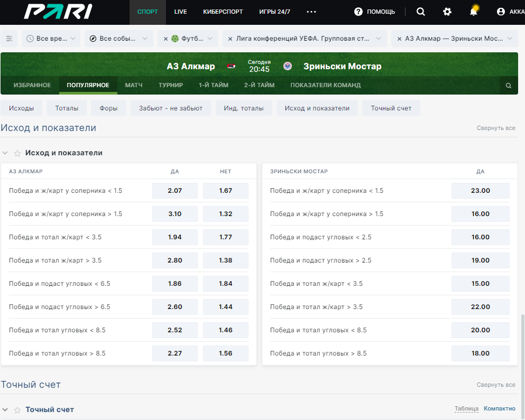The height and width of the screenshot is (420, 525).
Task: Click the PARI logo
Action: (58, 12)
